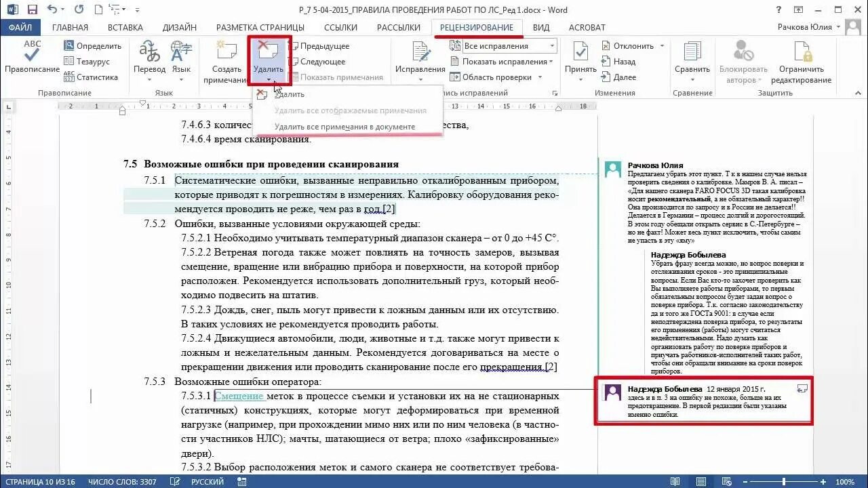Click Далее next change
Image resolution: width=868 pixels, height=488 pixels.
click(618, 77)
